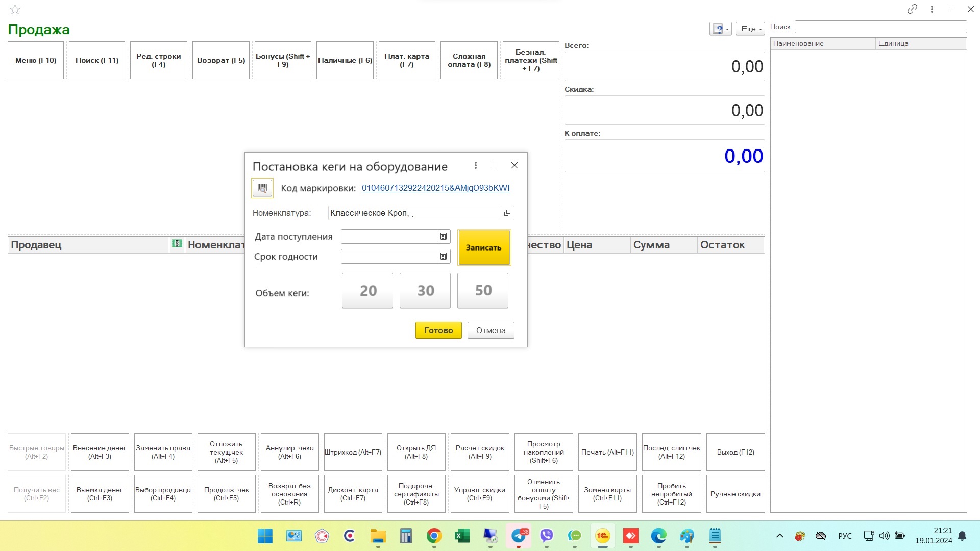
Task: Click the barcode scan icon in dialog
Action: click(x=262, y=188)
